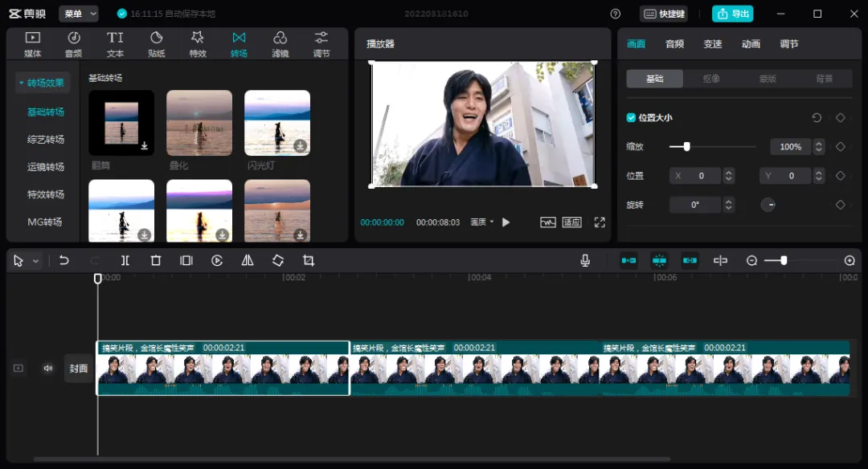Toggle the scale keyframe diamond
Viewport: 868px width, 469px height.
841,146
